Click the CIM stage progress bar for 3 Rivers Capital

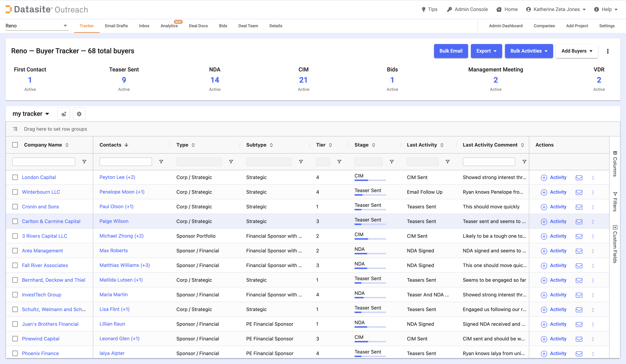pos(370,239)
